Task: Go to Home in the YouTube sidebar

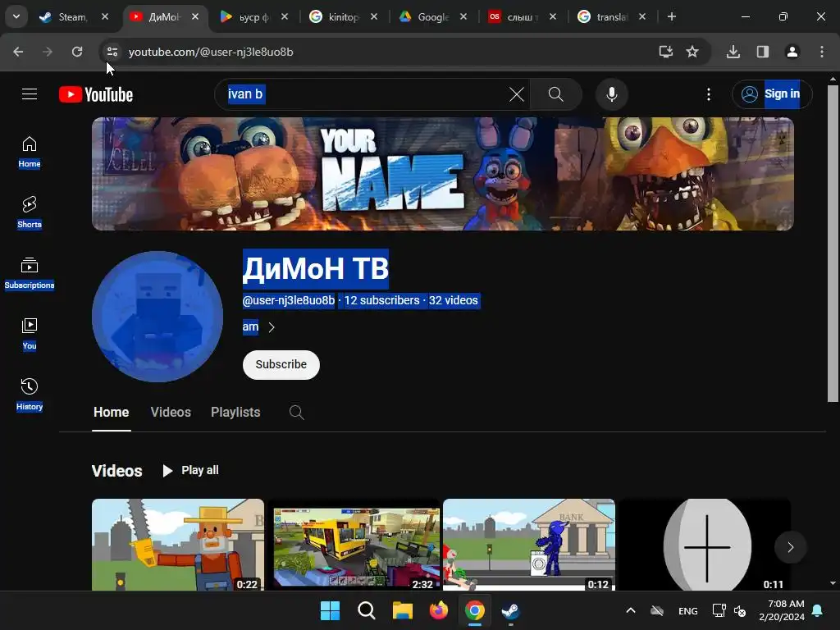Action: (x=30, y=152)
